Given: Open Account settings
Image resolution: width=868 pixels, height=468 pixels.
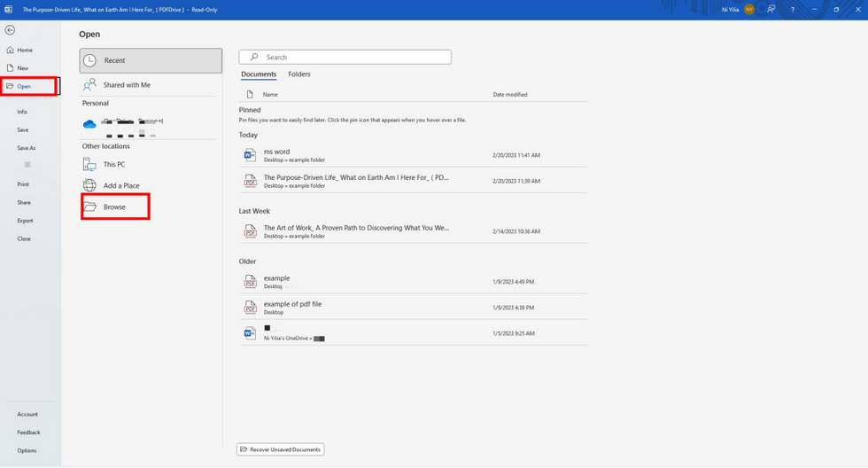Looking at the screenshot, I should [27, 414].
